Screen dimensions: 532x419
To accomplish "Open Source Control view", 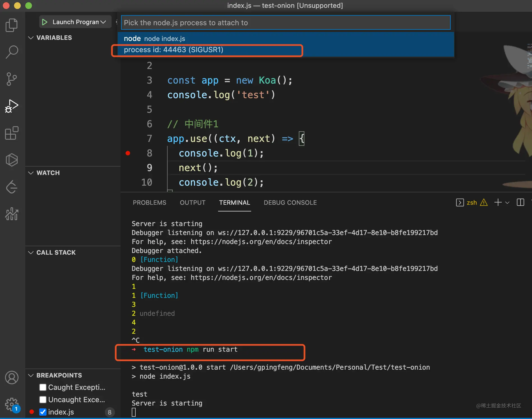I will 11,79.
